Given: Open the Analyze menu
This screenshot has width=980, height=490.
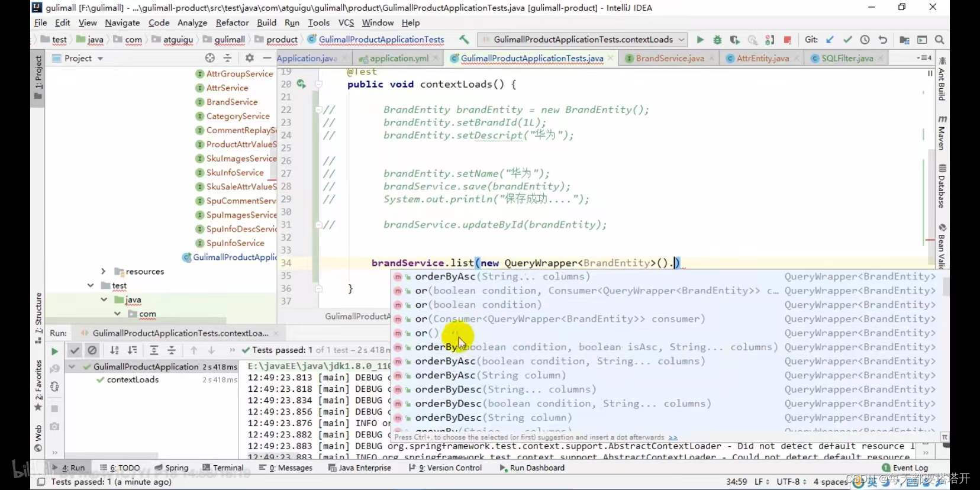Looking at the screenshot, I should pos(192,22).
